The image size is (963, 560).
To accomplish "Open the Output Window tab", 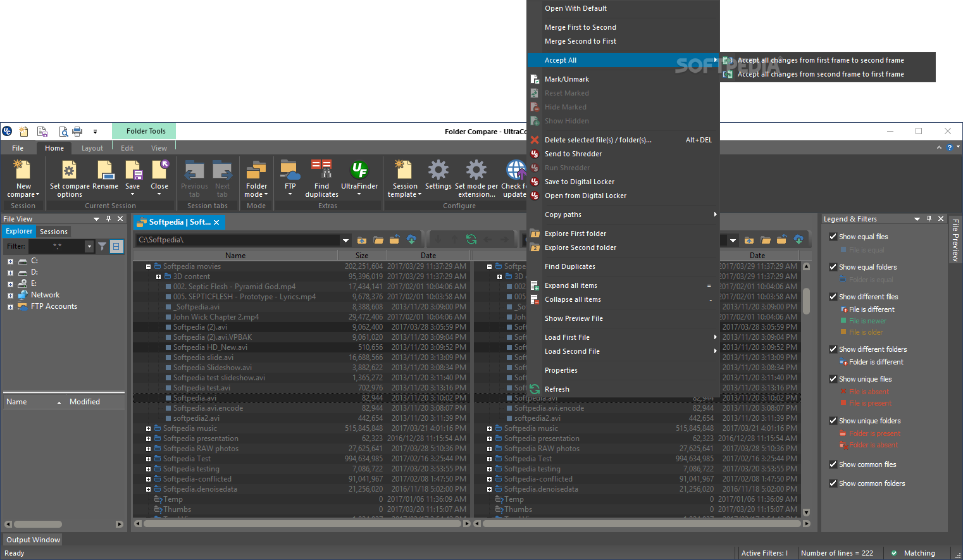I will (33, 540).
